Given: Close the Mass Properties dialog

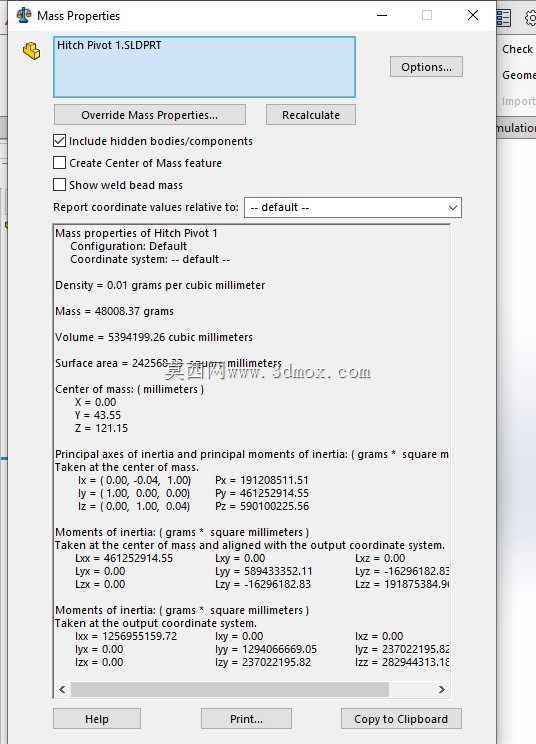Looking at the screenshot, I should 473,15.
